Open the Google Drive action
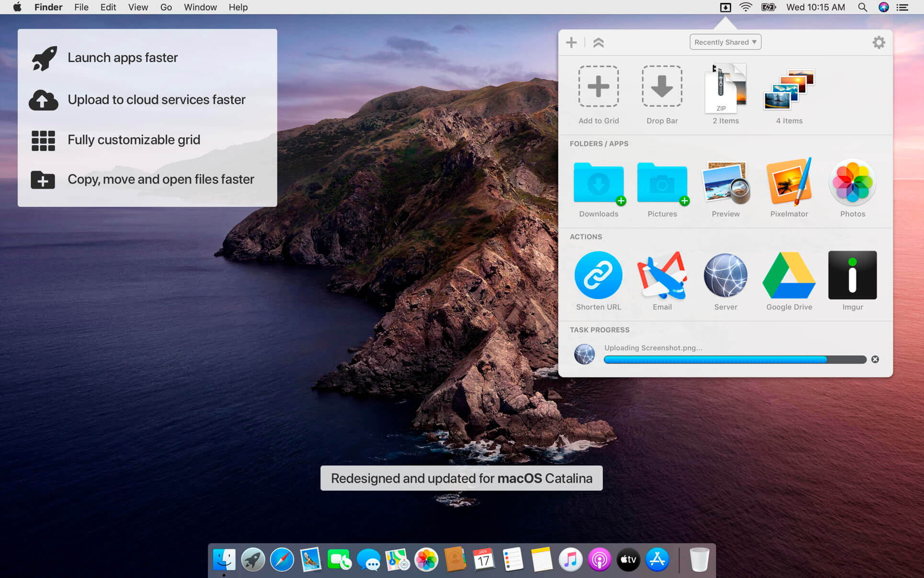 click(788, 276)
